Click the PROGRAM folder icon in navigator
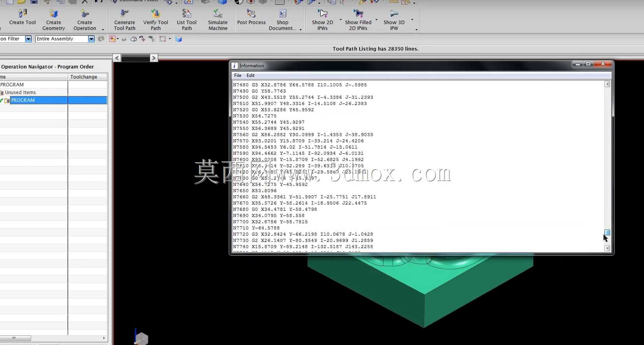 [7, 100]
